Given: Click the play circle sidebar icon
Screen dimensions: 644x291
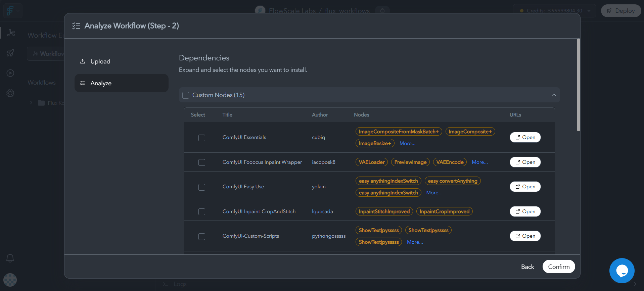Looking at the screenshot, I should 10,73.
